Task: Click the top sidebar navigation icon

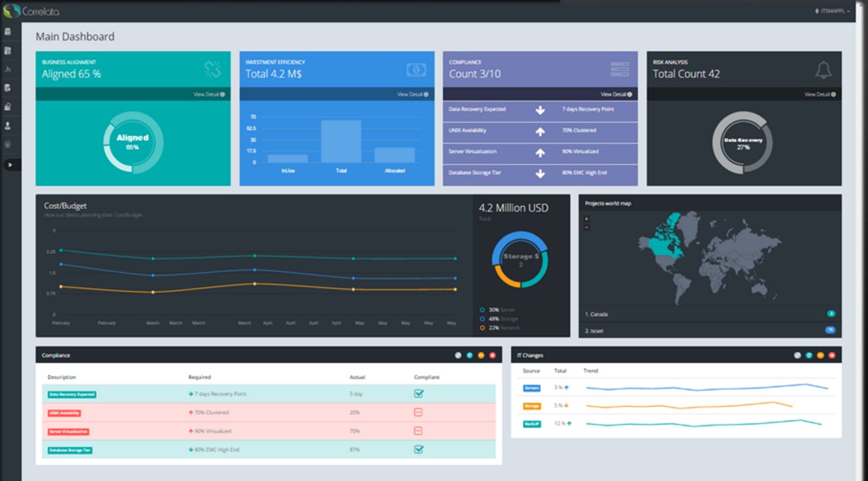Action: pos(8,32)
